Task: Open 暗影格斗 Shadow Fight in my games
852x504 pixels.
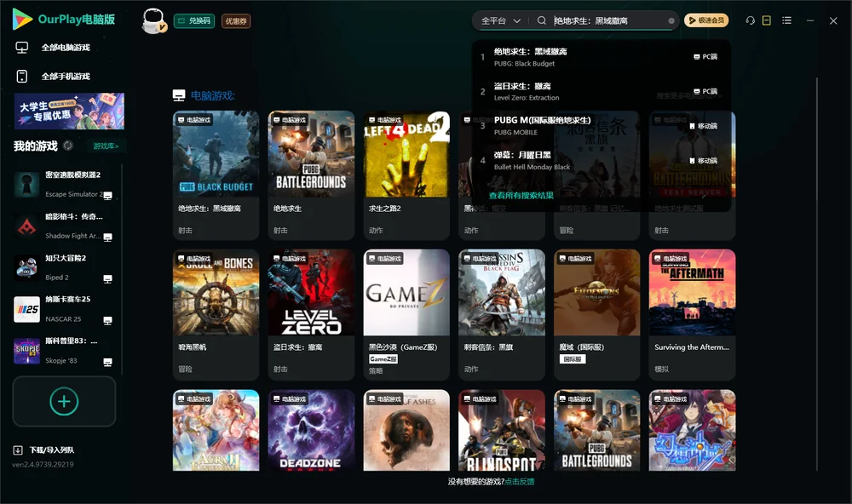Action: click(64, 226)
